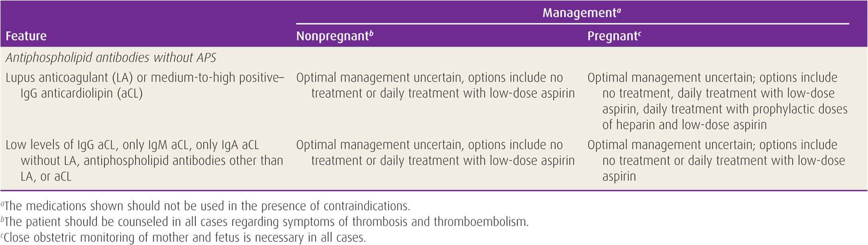
Task: Select nonpregnant management text for Lupus anticoagulant row
Action: pyautogui.click(x=435, y=85)
